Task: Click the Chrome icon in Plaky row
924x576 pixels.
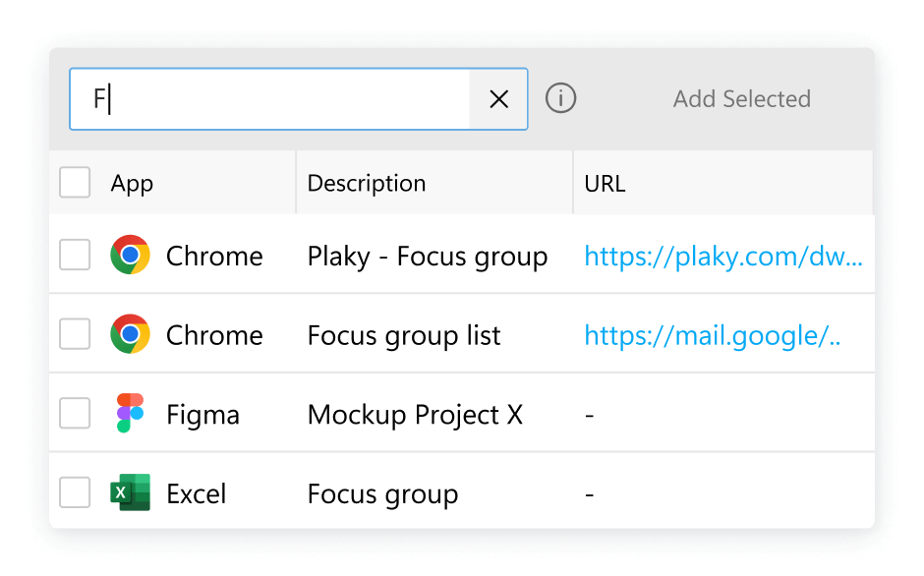Action: pyautogui.click(x=130, y=256)
